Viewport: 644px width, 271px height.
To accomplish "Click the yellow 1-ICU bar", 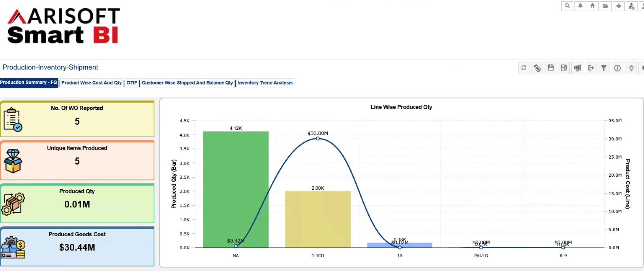I will pyautogui.click(x=318, y=219).
